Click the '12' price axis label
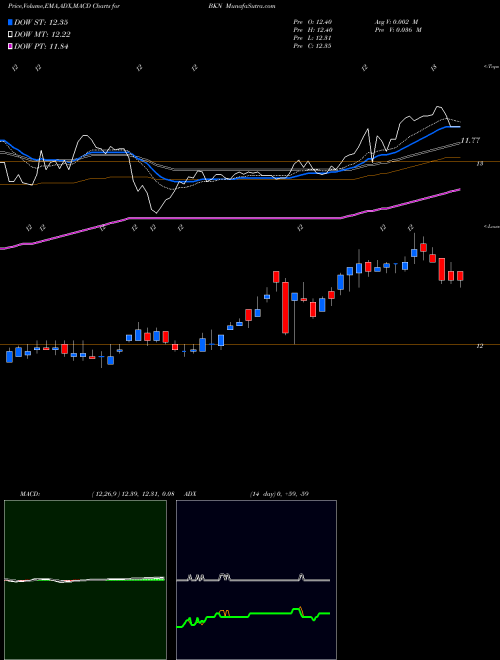The image size is (500, 660). 479,346
